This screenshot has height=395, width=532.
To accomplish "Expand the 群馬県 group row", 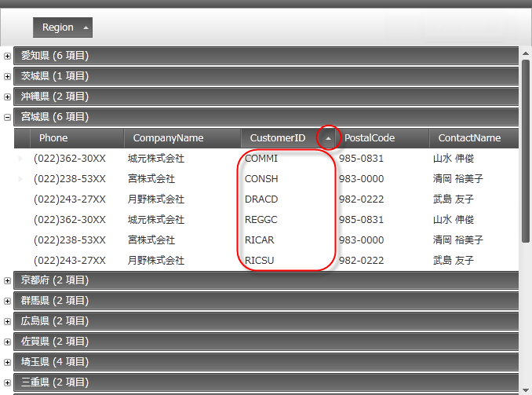I will [x=8, y=301].
